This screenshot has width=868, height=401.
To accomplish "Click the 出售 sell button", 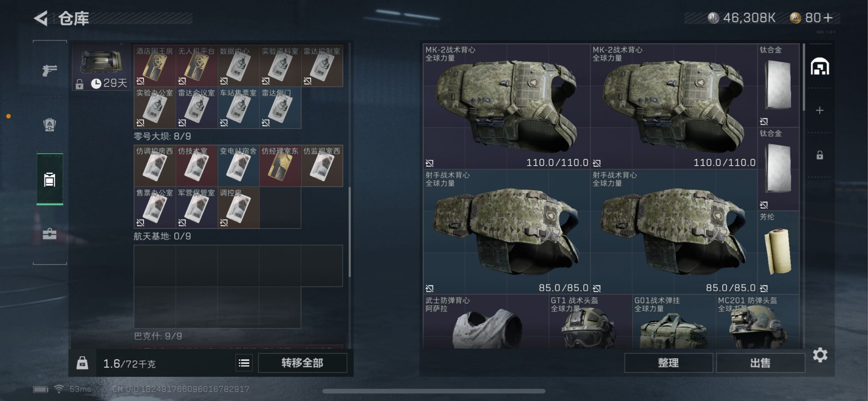I will pos(760,363).
